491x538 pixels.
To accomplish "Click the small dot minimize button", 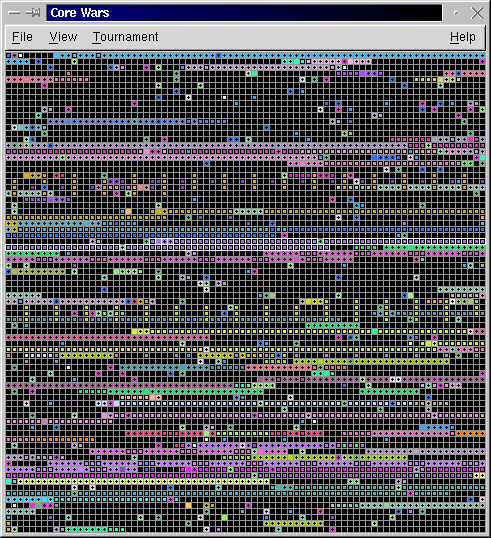I will 456,13.
